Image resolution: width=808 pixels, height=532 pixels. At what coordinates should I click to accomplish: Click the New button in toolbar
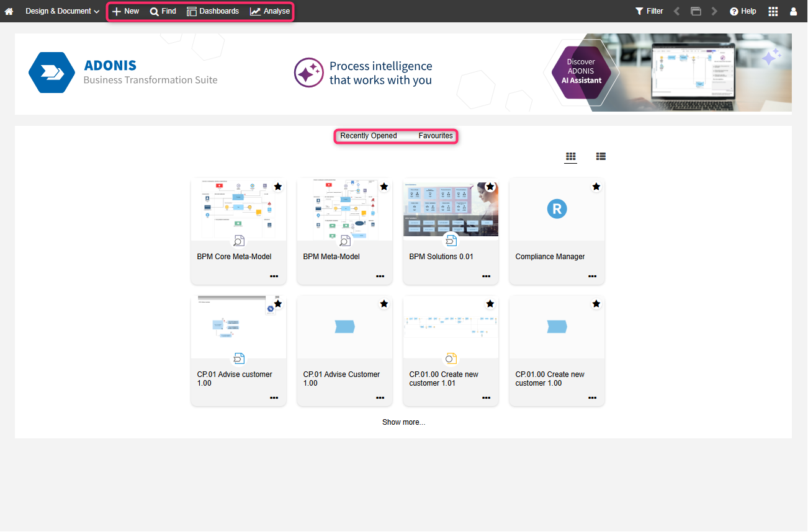[125, 11]
